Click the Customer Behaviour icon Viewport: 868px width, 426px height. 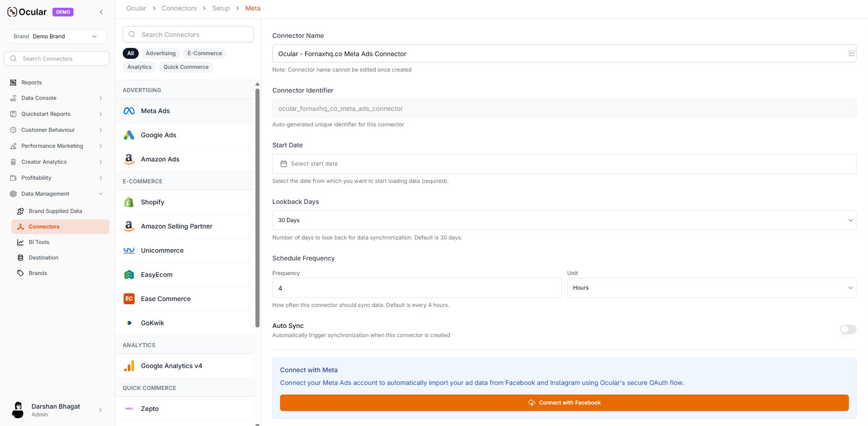[13, 130]
